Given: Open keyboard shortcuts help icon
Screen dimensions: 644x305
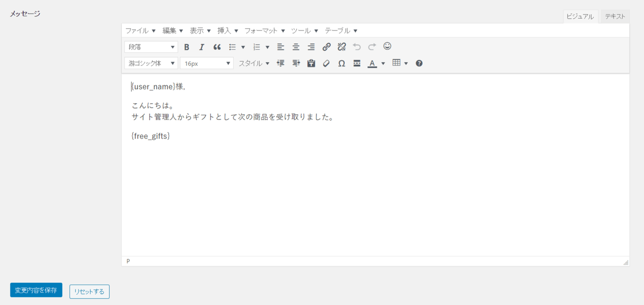Looking at the screenshot, I should click(419, 63).
